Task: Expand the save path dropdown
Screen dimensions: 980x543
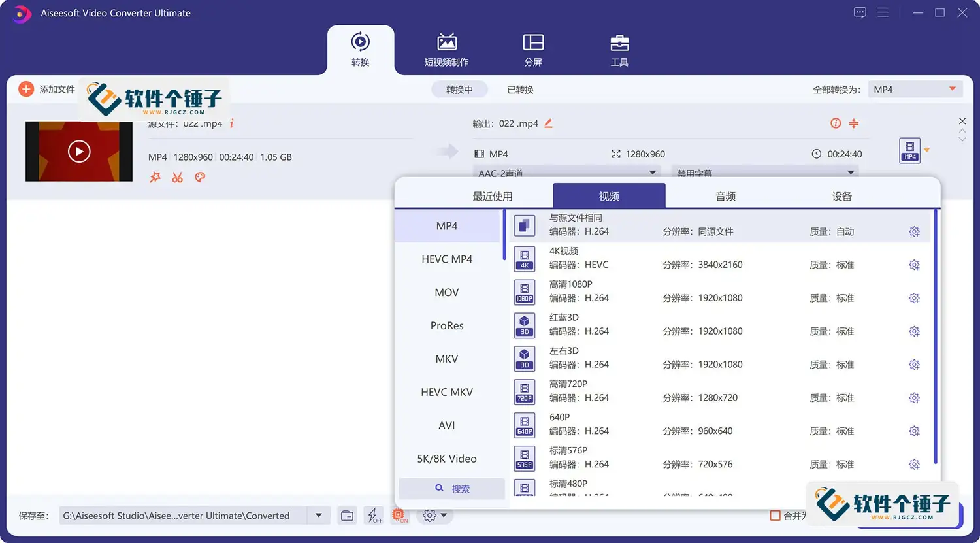Action: point(319,515)
